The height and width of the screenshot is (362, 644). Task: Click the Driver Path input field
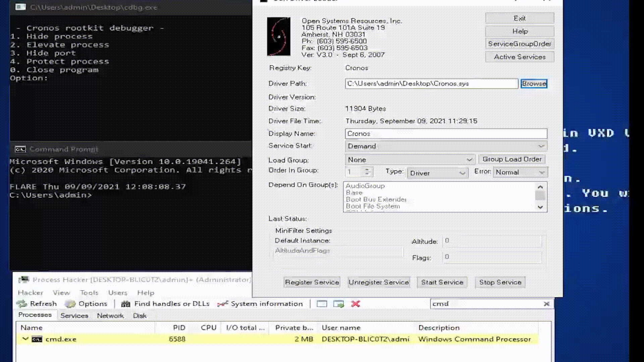click(x=431, y=83)
